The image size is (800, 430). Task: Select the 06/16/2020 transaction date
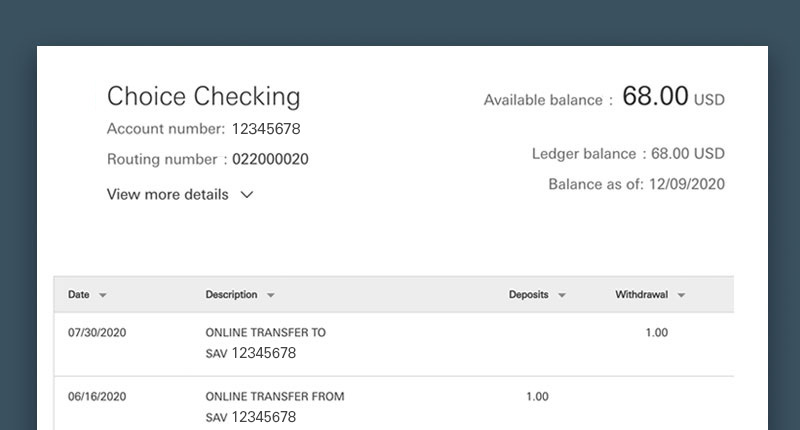coord(97,396)
